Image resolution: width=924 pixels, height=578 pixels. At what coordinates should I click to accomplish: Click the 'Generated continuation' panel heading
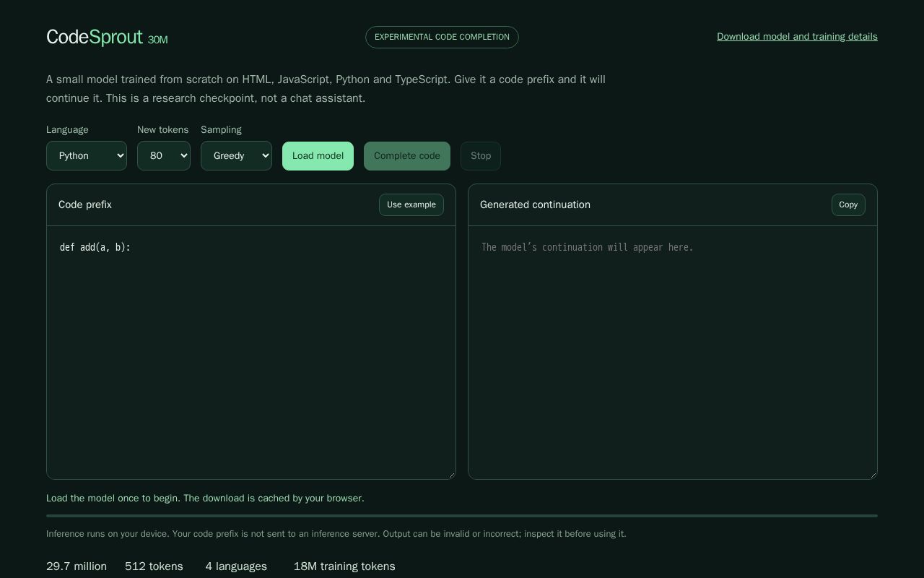[535, 204]
